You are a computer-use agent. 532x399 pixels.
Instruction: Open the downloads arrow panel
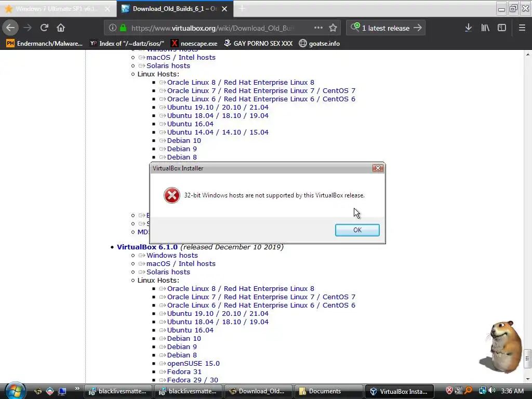click(468, 28)
